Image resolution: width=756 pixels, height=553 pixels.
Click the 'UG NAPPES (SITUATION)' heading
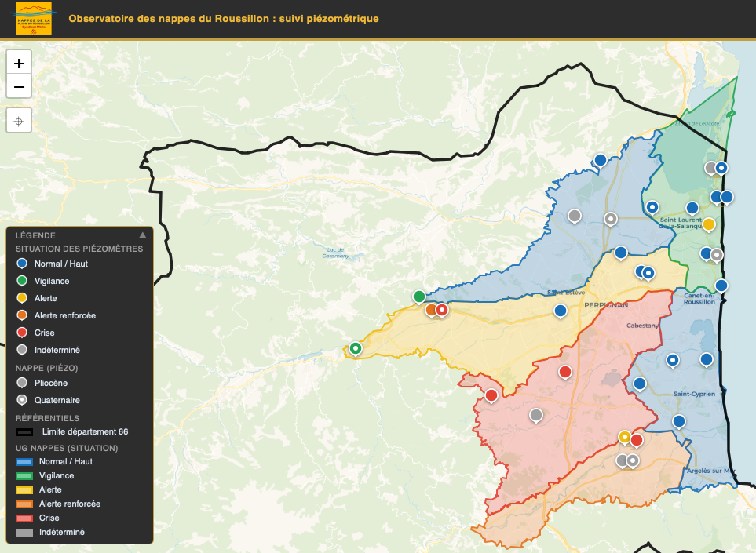(x=67, y=448)
